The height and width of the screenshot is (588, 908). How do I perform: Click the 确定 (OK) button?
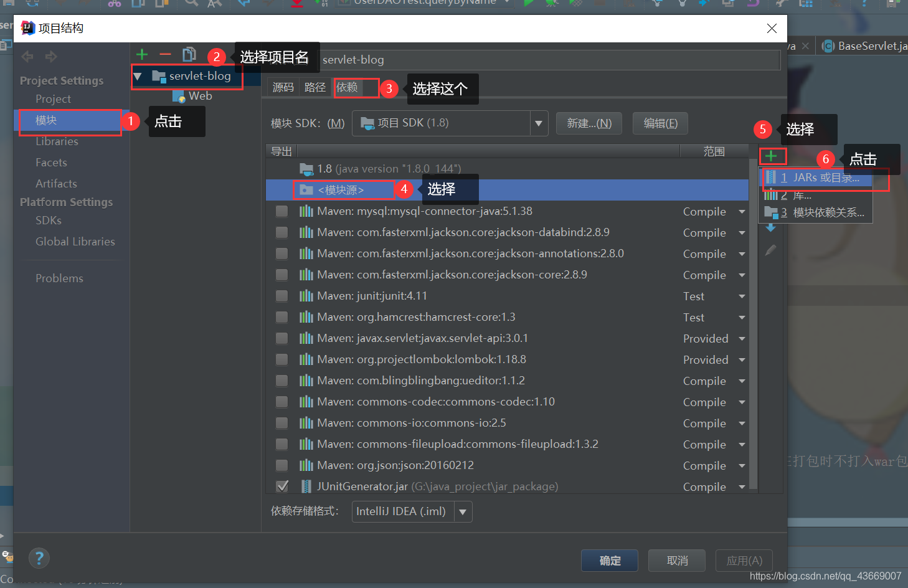[x=610, y=561]
